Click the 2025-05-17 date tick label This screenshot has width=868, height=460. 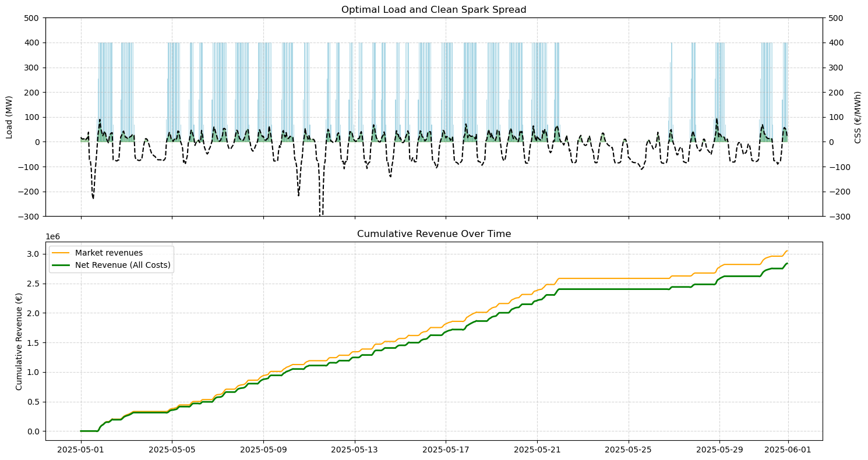coord(446,450)
